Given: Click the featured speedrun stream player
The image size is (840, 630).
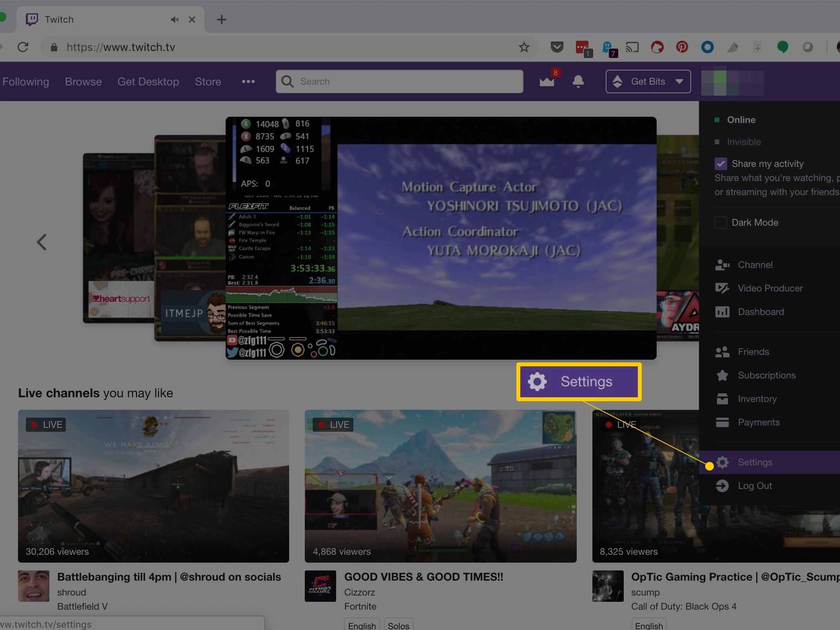Looking at the screenshot, I should point(441,238).
